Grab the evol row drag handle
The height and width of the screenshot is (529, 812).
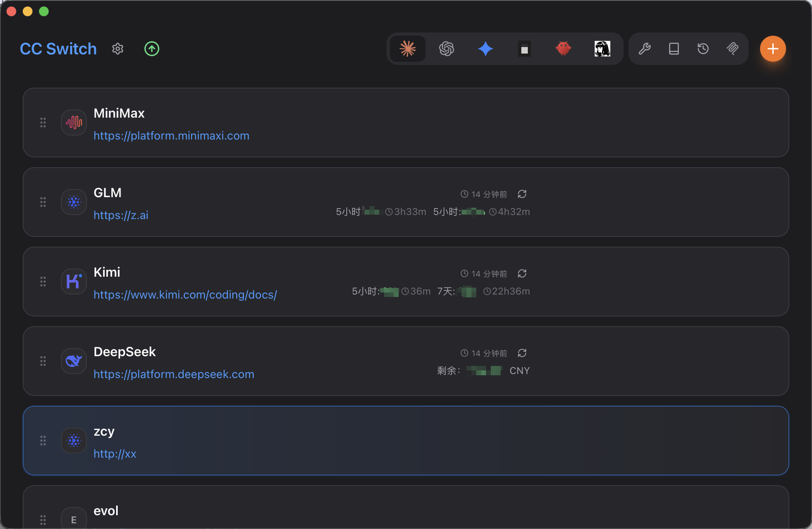click(x=43, y=520)
